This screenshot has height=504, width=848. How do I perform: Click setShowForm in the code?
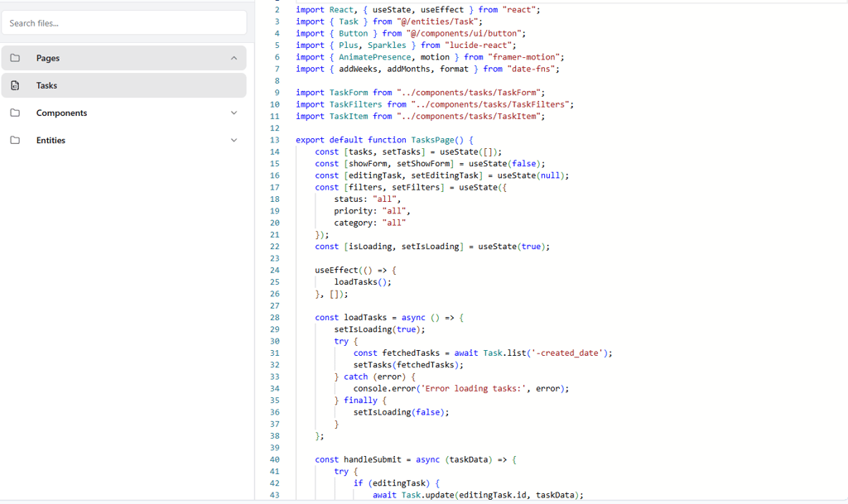pyautogui.click(x=423, y=164)
